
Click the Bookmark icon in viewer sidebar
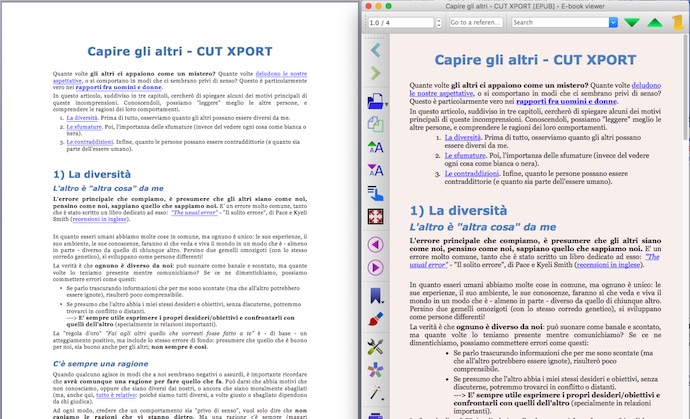pos(375,296)
